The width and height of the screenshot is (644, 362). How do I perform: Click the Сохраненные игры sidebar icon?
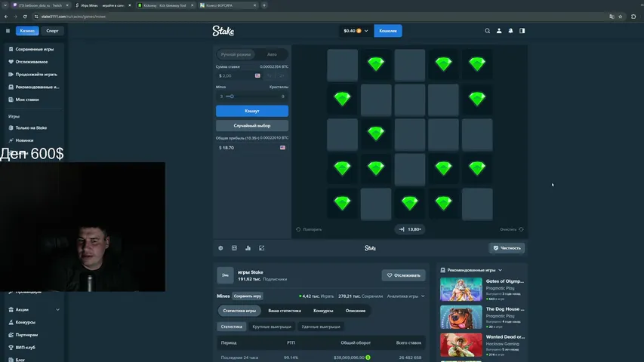[11, 49]
